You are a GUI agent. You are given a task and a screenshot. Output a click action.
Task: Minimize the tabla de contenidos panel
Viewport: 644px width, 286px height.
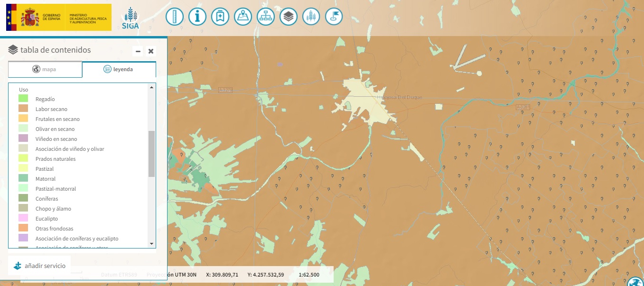pos(138,51)
